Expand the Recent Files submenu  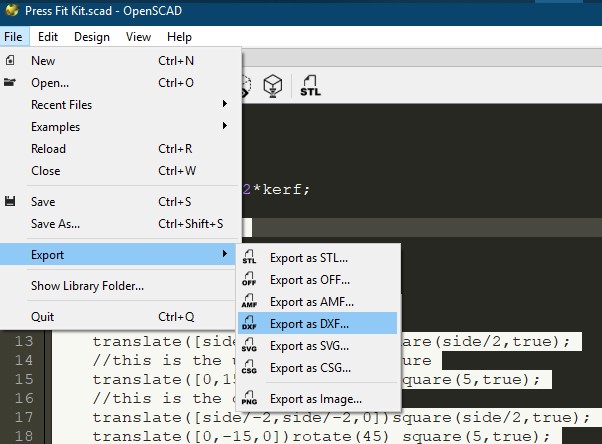[x=121, y=104]
